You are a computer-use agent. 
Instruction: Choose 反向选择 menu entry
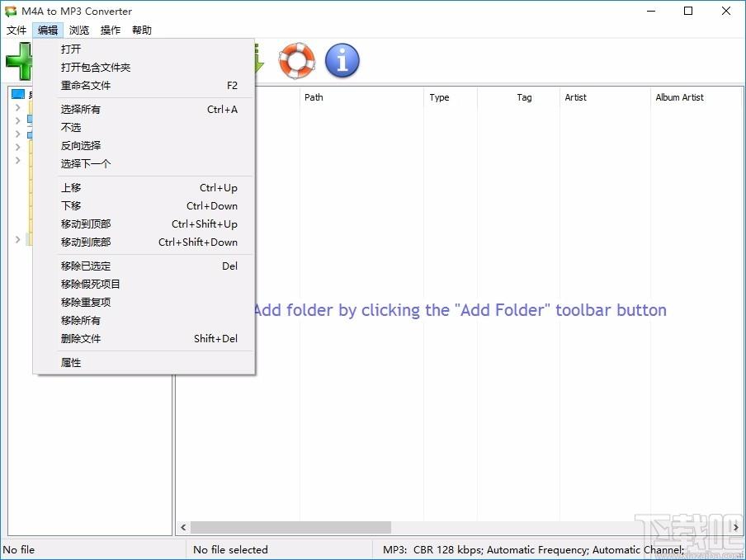[x=144, y=145]
